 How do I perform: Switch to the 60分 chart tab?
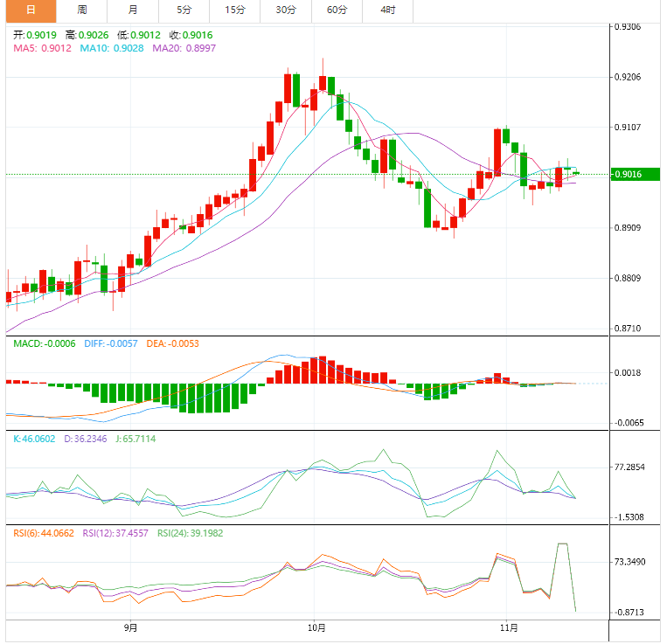pyautogui.click(x=337, y=10)
